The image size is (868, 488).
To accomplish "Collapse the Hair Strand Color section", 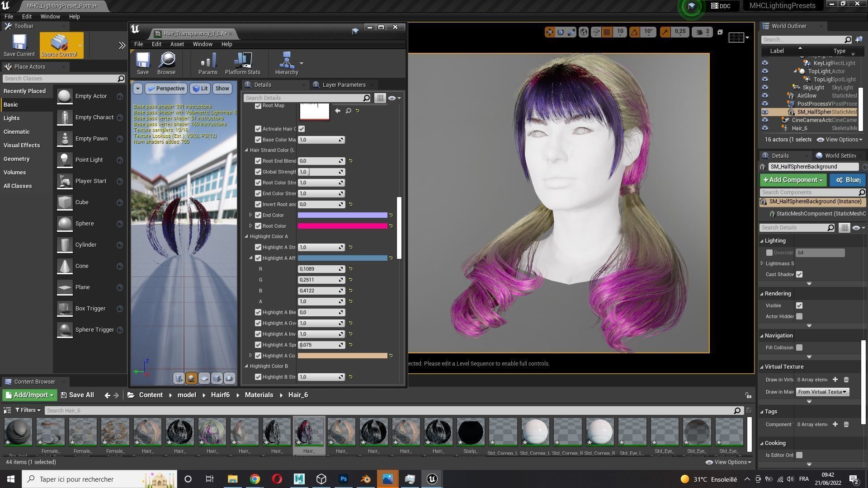I will coord(246,150).
